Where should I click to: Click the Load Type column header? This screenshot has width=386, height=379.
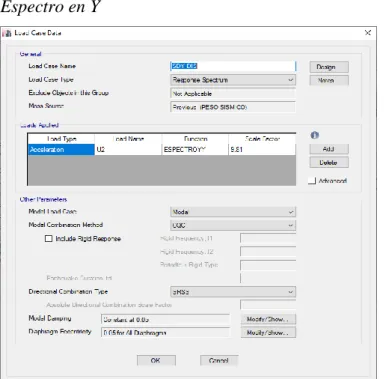pyautogui.click(x=61, y=139)
